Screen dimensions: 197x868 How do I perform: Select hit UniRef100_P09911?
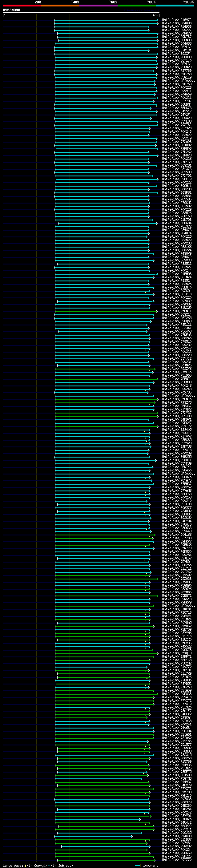[x=177, y=91]
